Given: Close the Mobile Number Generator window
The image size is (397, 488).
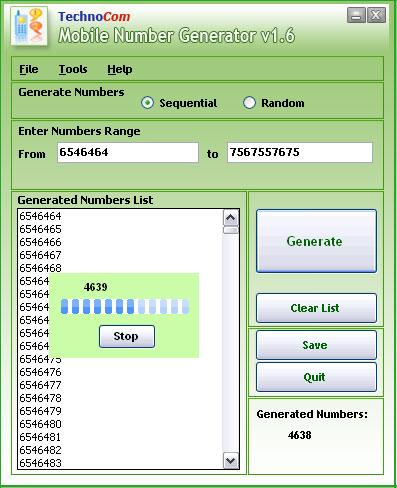Looking at the screenshot, I should point(376,15).
